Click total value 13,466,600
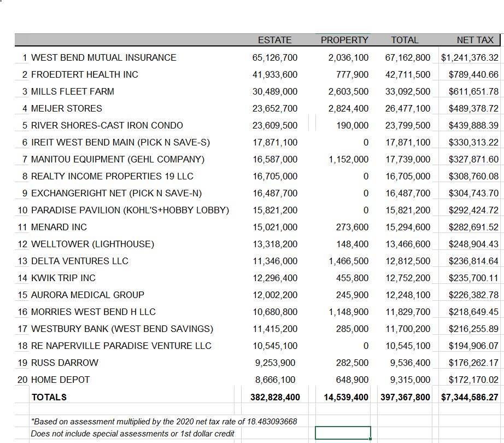 point(408,244)
